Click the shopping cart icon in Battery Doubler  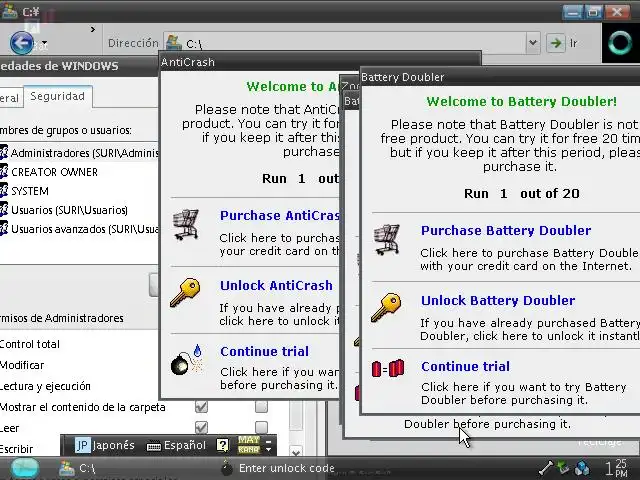[x=387, y=239]
